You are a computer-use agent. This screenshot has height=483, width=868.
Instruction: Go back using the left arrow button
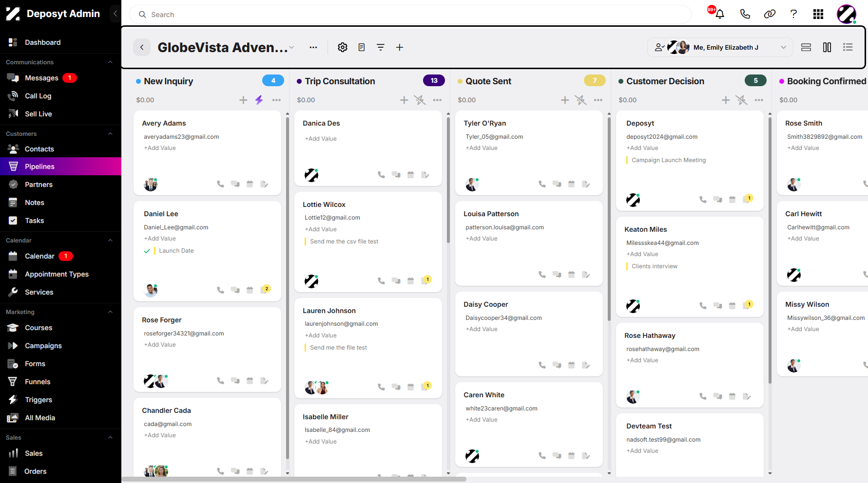click(x=142, y=47)
